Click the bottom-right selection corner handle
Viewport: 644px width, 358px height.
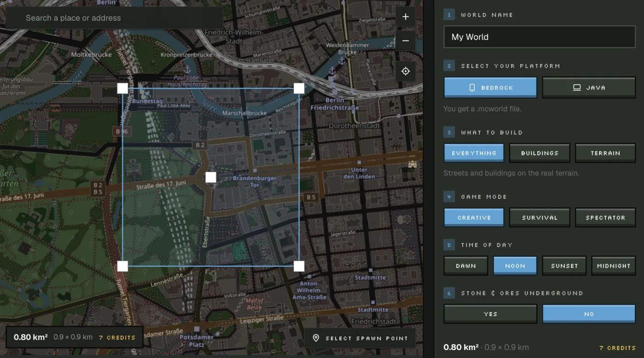tap(299, 266)
